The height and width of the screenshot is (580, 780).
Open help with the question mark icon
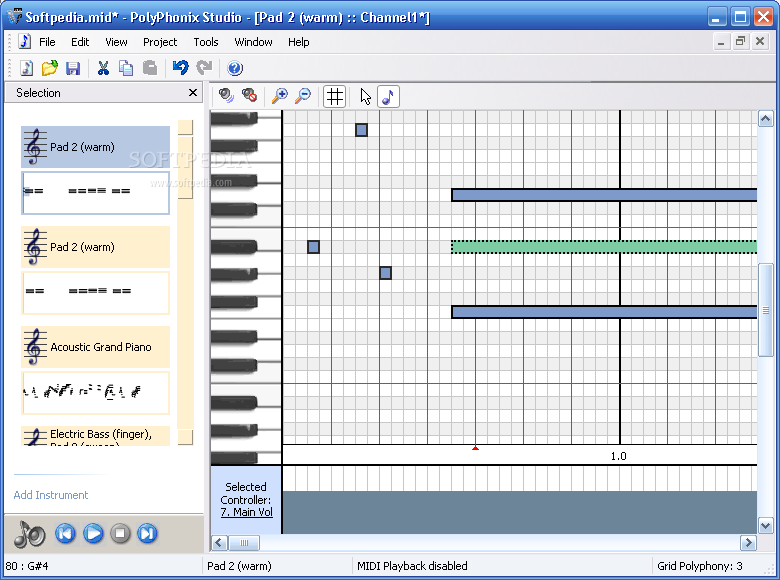[x=235, y=68]
